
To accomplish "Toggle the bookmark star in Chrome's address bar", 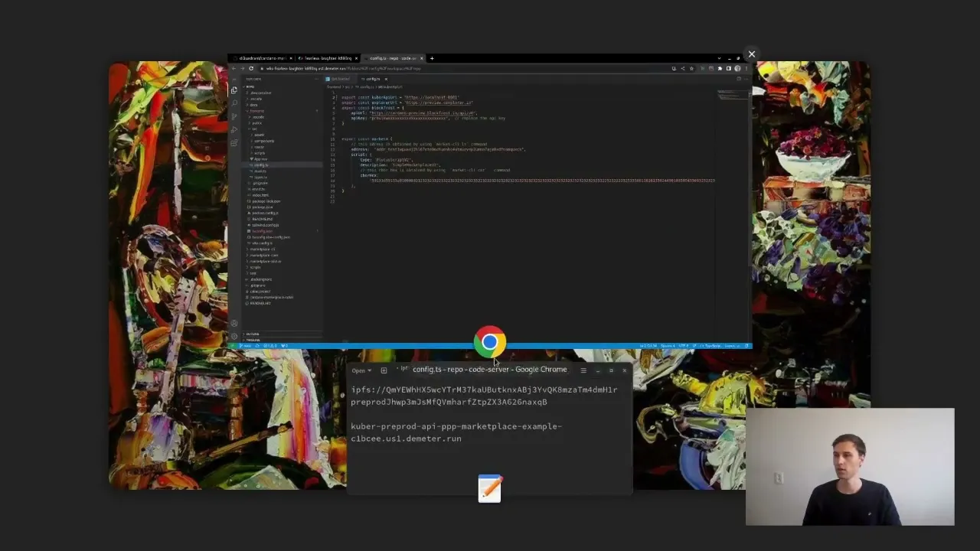I will coord(691,68).
